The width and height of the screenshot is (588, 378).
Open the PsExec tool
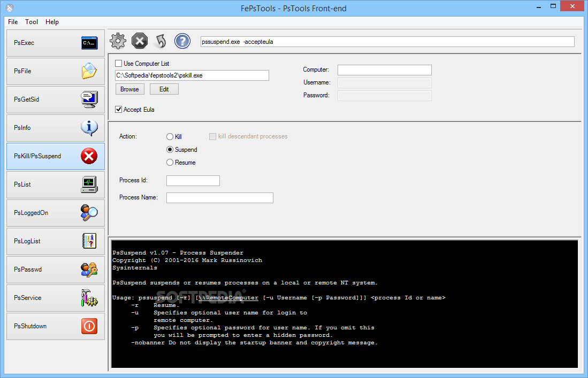pyautogui.click(x=56, y=43)
